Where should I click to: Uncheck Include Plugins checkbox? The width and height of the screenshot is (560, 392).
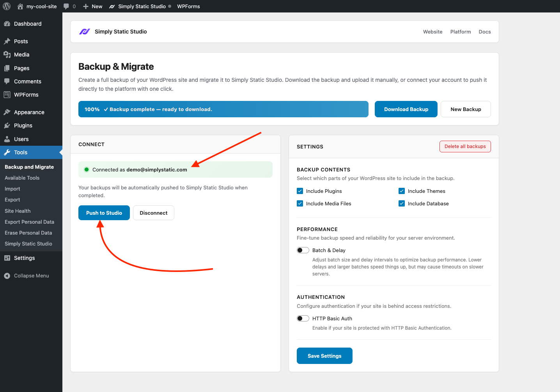pos(300,191)
